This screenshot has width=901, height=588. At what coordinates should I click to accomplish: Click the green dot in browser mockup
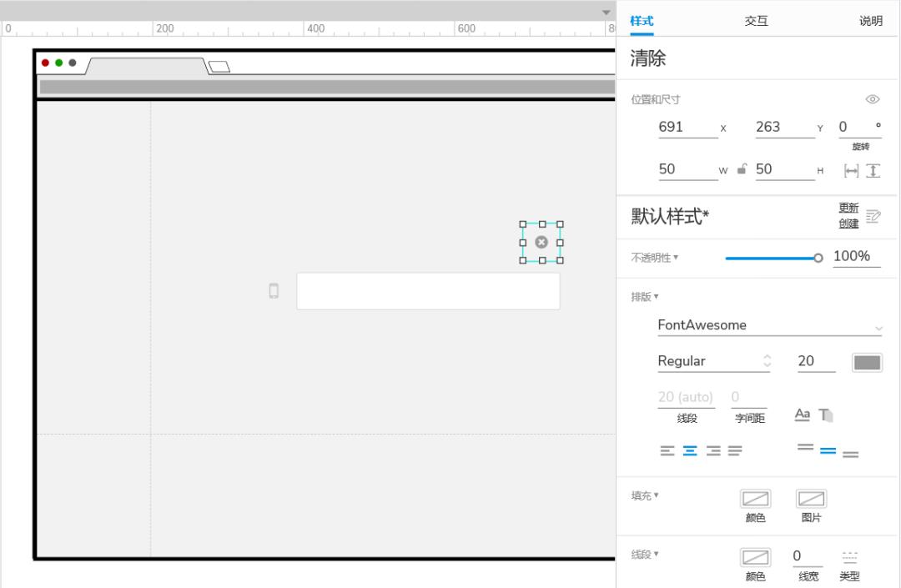(58, 63)
